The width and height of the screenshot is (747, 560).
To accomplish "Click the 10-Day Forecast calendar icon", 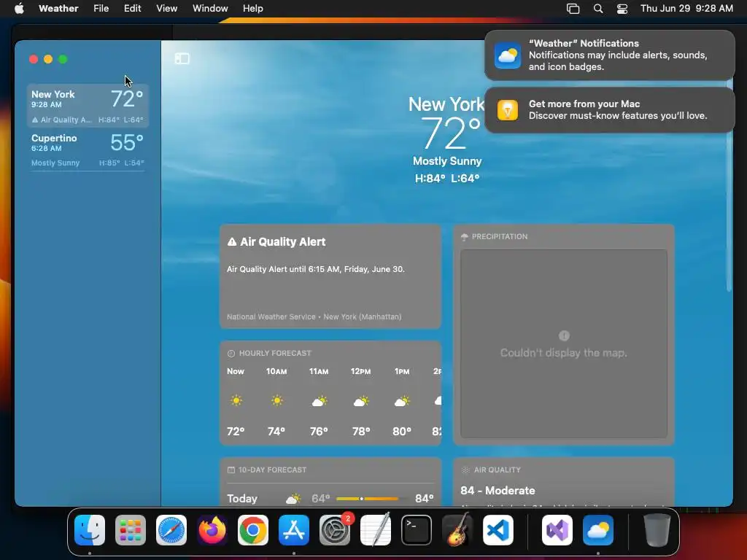I will pos(231,470).
